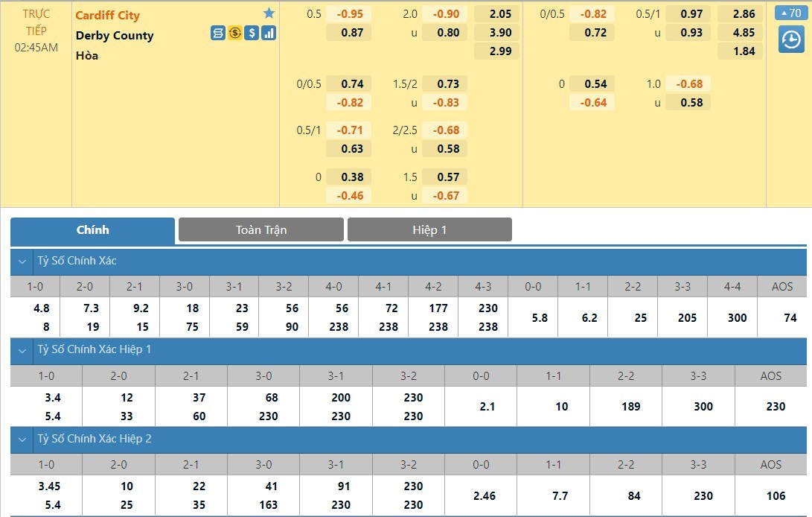Select the 2.99 draw odds
812x517 pixels.
tap(497, 51)
